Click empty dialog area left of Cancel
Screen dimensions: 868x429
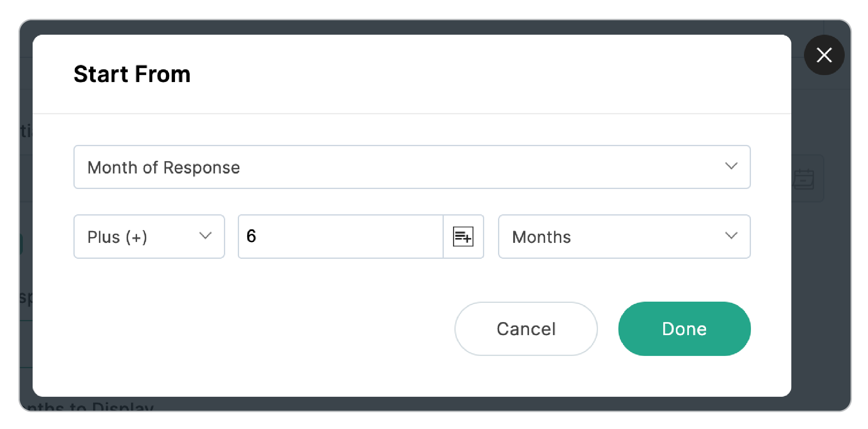click(245, 329)
